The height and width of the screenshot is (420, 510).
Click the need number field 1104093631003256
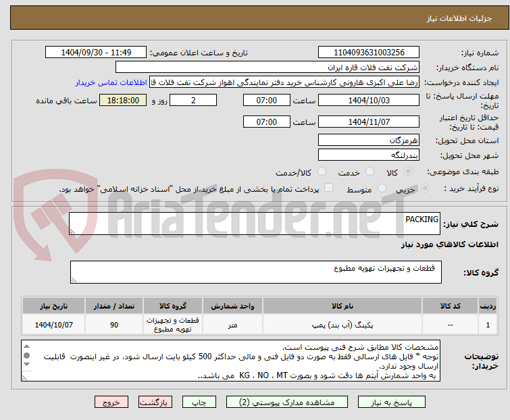[x=369, y=53]
